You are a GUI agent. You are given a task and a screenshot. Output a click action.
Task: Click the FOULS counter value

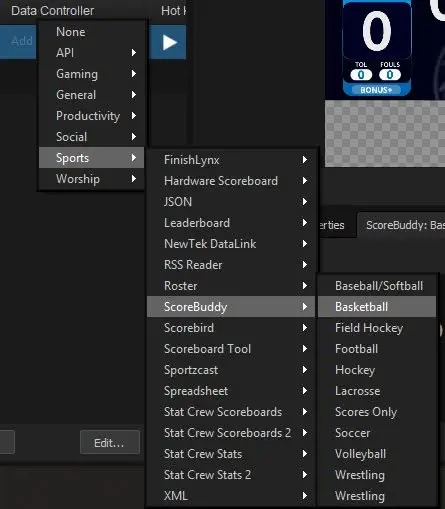[x=390, y=75]
